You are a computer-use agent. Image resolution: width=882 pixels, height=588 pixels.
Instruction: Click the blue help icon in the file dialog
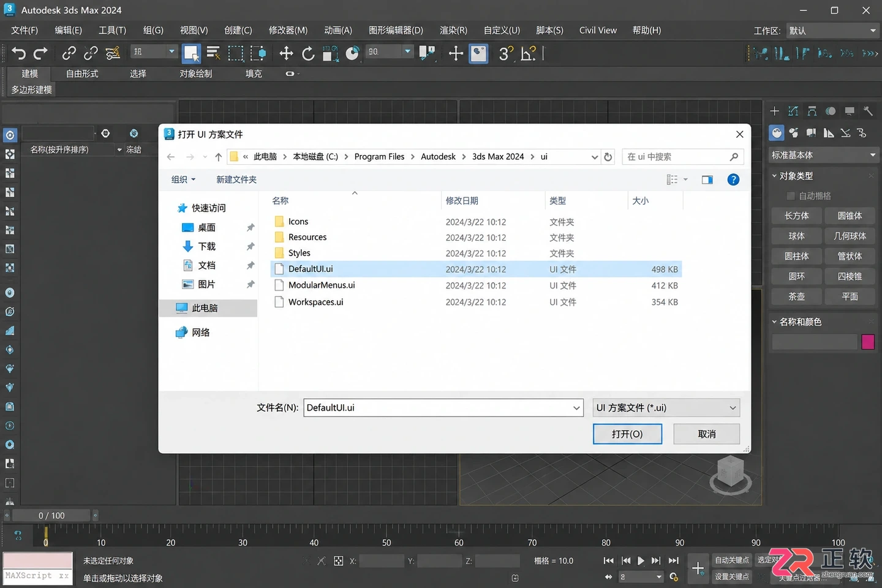(x=733, y=179)
